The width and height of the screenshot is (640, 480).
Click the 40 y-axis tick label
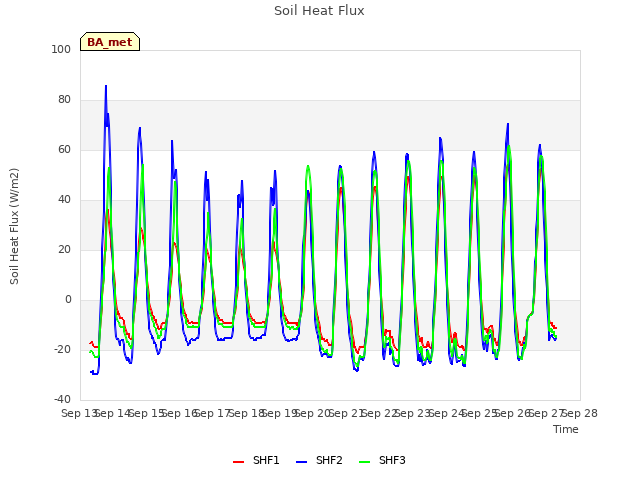[x=64, y=200]
